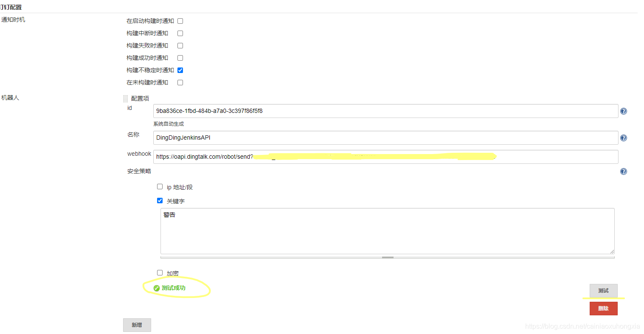Focus the 名称 field with DingDingJenkinsAPI
The image size is (644, 334).
[385, 138]
